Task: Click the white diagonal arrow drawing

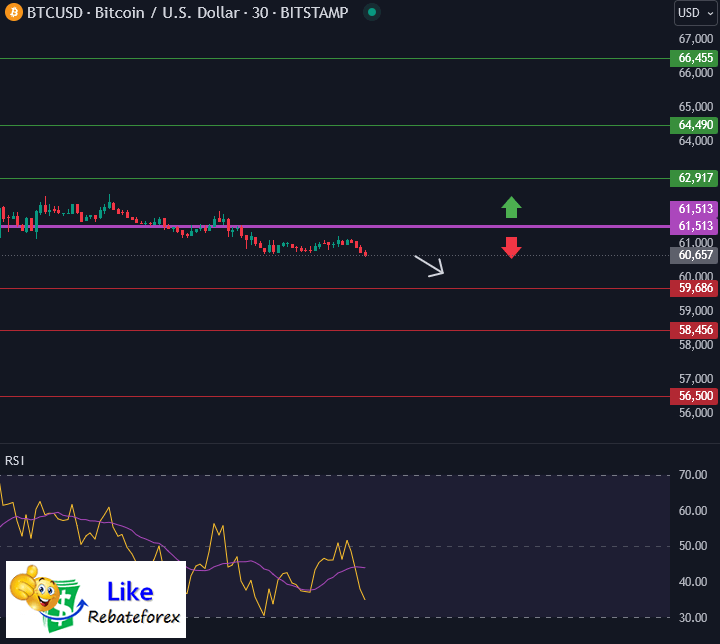Action: click(429, 266)
